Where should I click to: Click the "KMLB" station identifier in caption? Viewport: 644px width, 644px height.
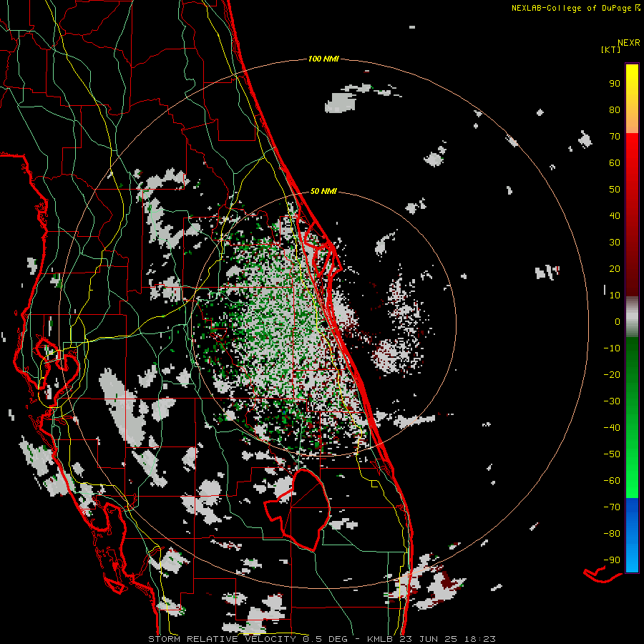pos(380,639)
